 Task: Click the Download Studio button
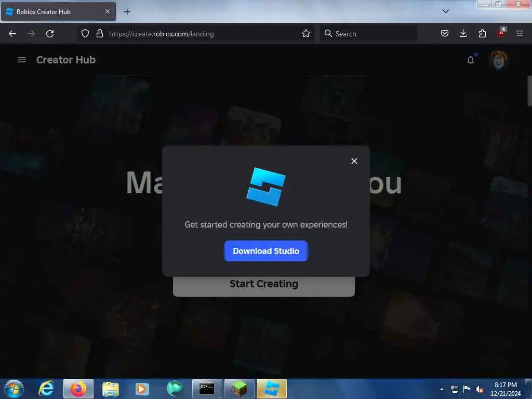click(266, 251)
